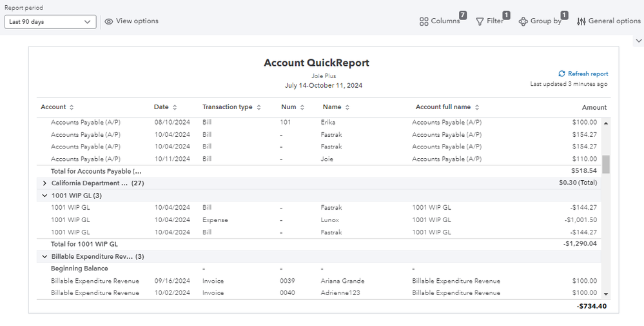
Task: Expand the California Department group row
Action: click(x=44, y=183)
